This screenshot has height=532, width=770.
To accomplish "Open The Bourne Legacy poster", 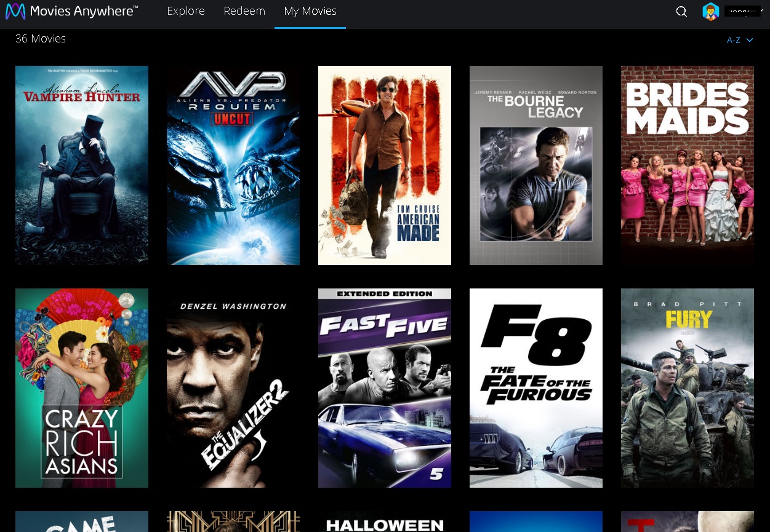I will (536, 165).
